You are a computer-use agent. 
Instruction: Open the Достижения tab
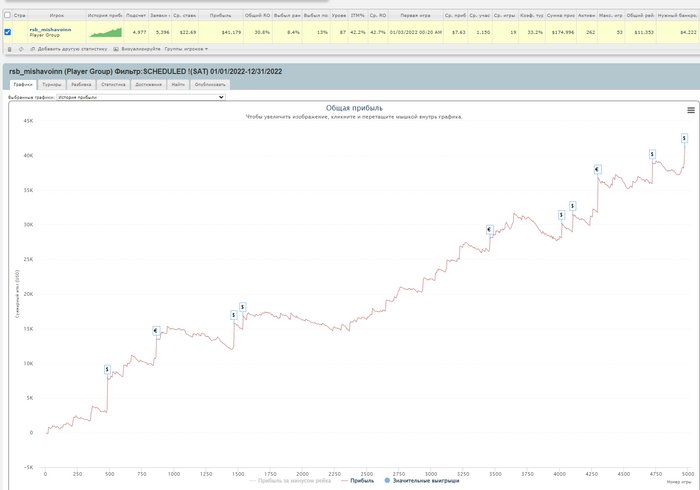click(x=149, y=84)
